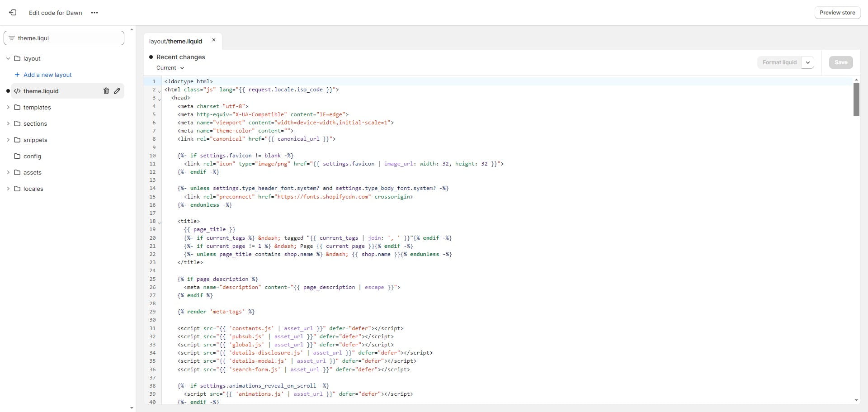Save the theme.liquid file
This screenshot has height=412, width=868.
click(x=841, y=62)
